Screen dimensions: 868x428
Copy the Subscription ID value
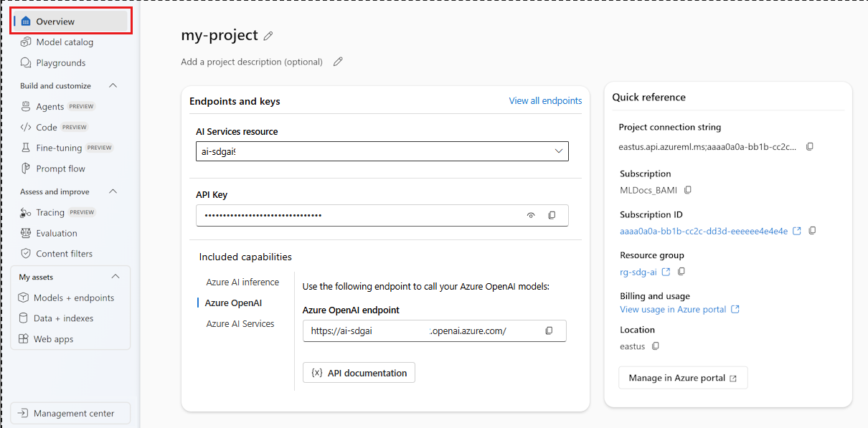[812, 231]
